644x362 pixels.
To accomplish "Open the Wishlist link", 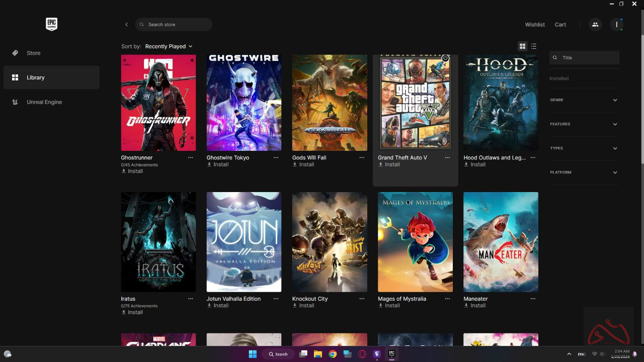I will pyautogui.click(x=535, y=25).
